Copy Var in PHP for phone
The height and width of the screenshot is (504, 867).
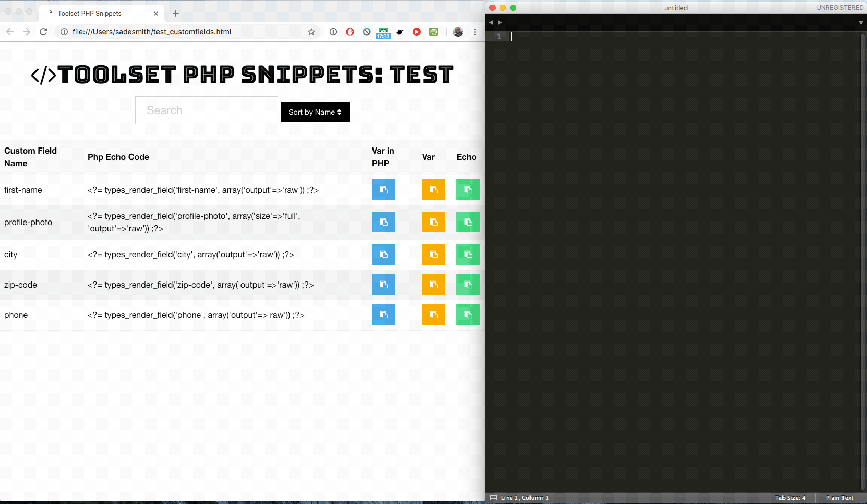(383, 315)
